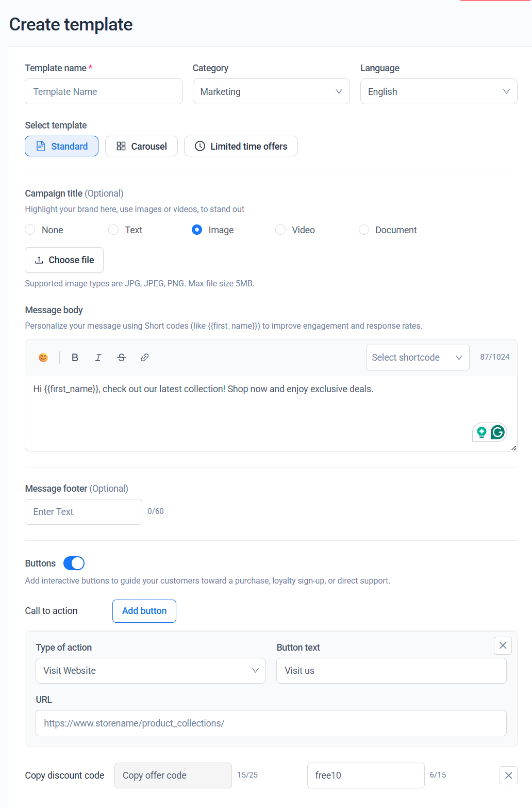Screen dimensions: 532x808
Task: Open the Category dropdown showing Marketing
Action: coord(271,92)
